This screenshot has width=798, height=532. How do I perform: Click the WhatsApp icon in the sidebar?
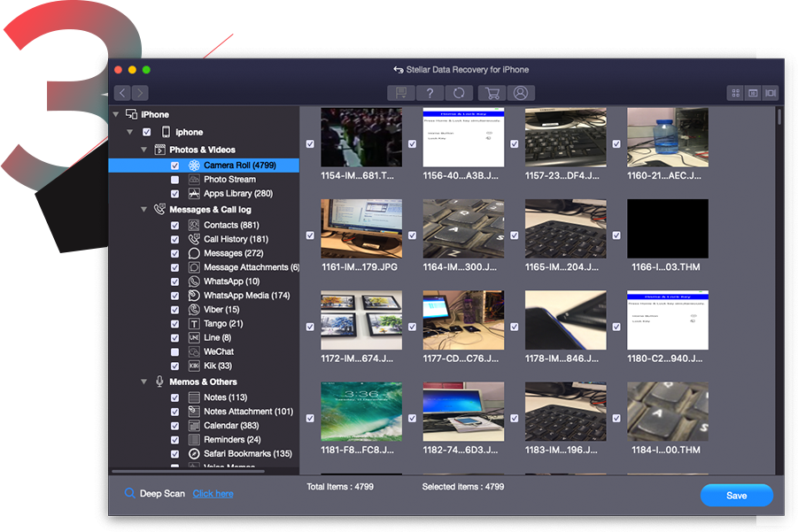[191, 281]
